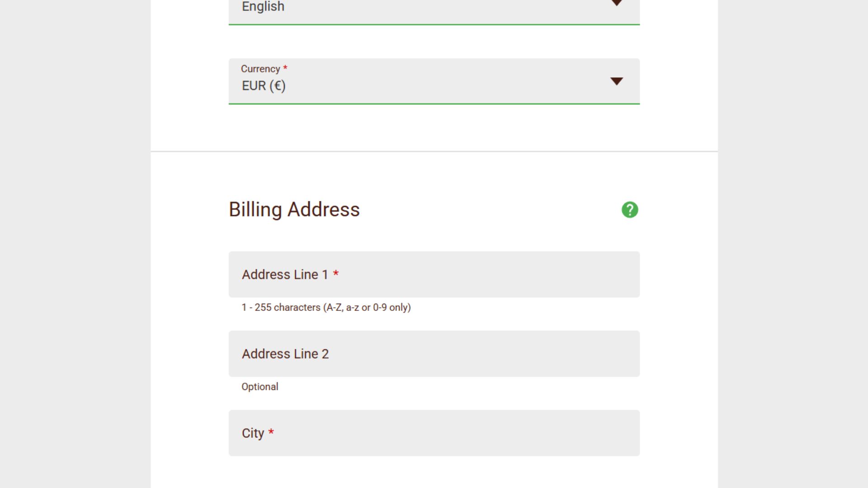Click the Billing Address heading

click(294, 210)
